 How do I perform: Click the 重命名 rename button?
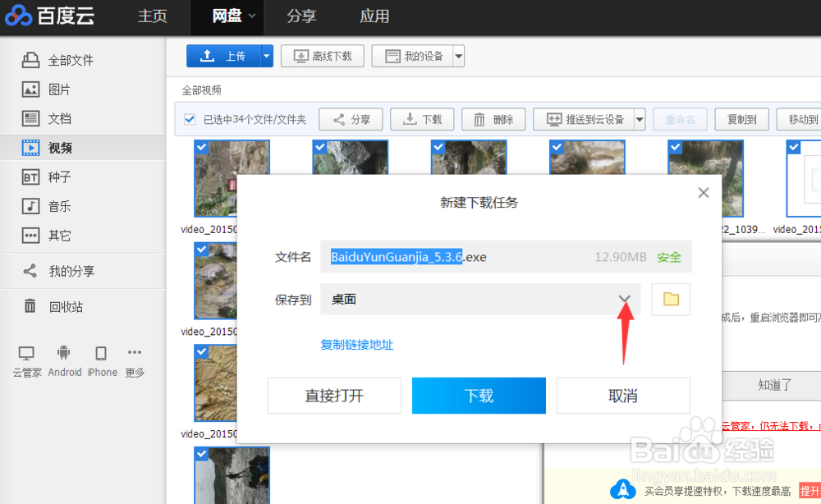point(680,119)
